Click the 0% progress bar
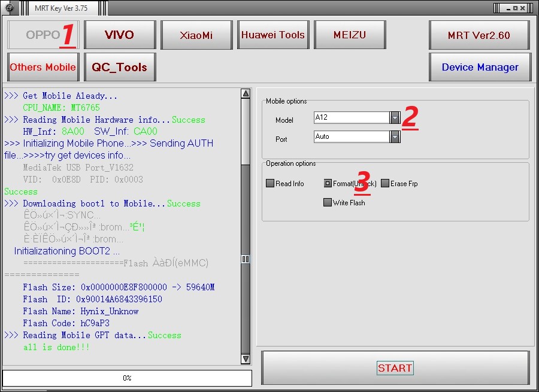 click(127, 378)
